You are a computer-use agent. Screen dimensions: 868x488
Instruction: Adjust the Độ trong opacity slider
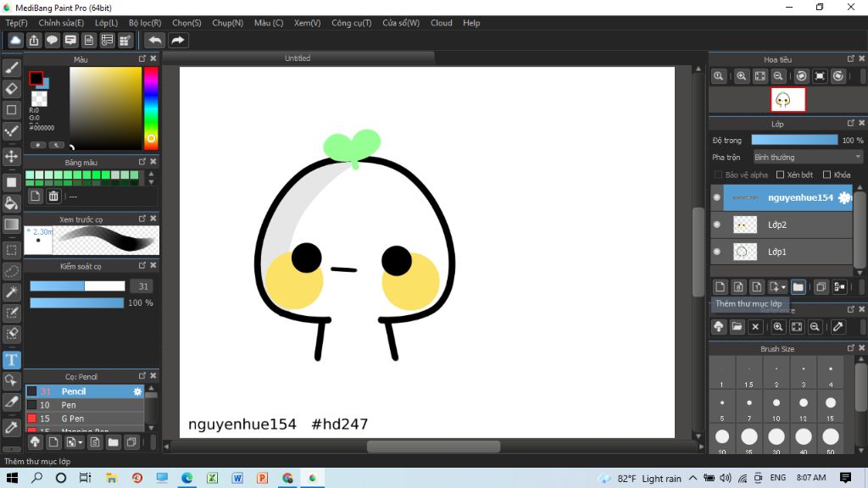pyautogui.click(x=794, y=140)
